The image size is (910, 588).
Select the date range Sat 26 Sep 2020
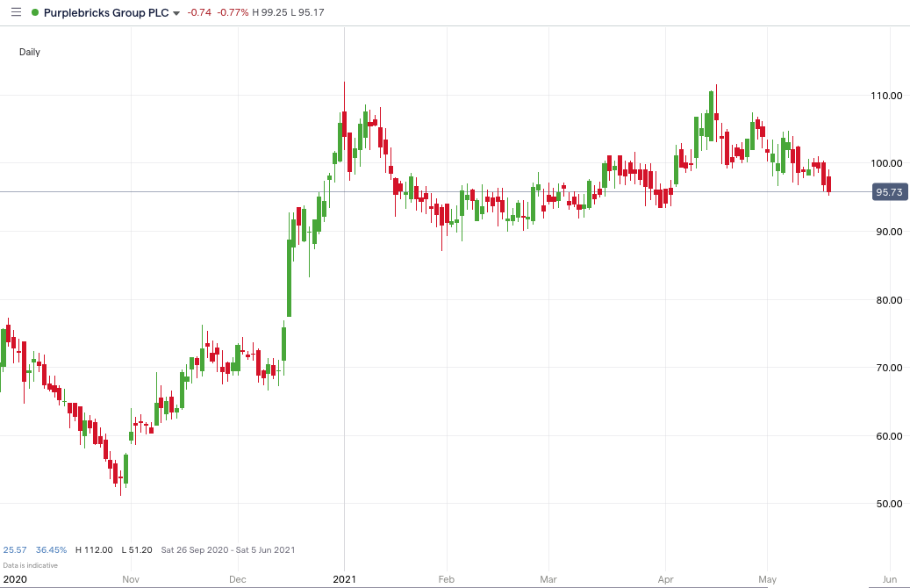(x=197, y=549)
